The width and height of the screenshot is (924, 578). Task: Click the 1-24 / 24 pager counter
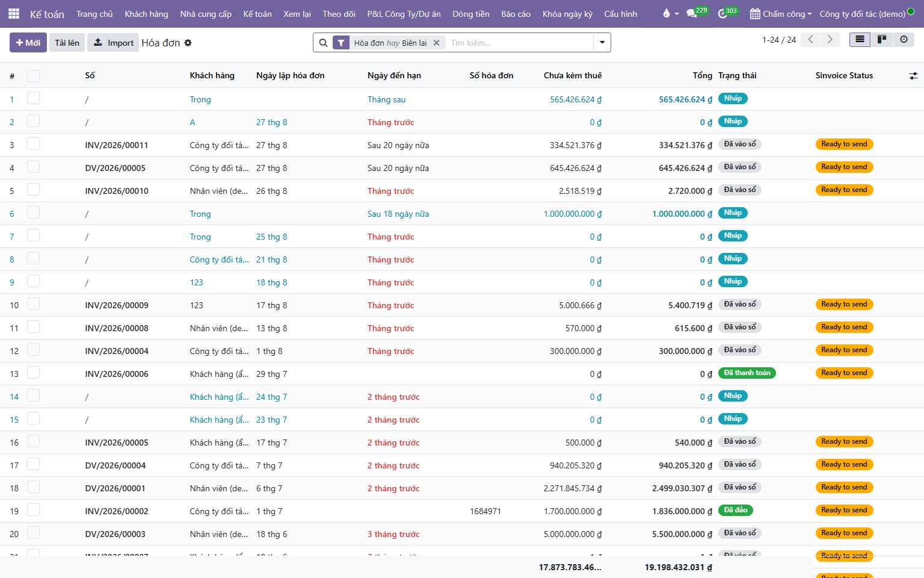[x=779, y=40]
